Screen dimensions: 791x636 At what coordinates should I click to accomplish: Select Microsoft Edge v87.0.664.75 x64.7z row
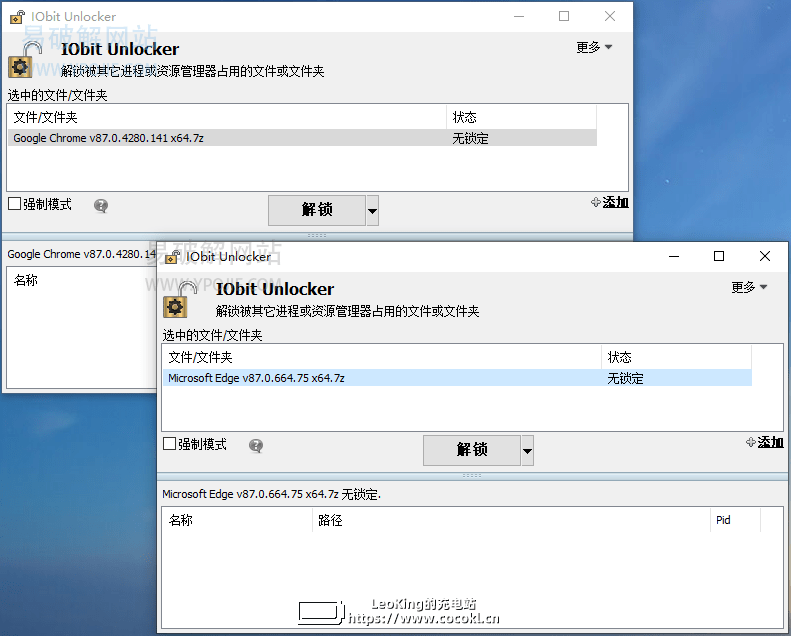(457, 378)
